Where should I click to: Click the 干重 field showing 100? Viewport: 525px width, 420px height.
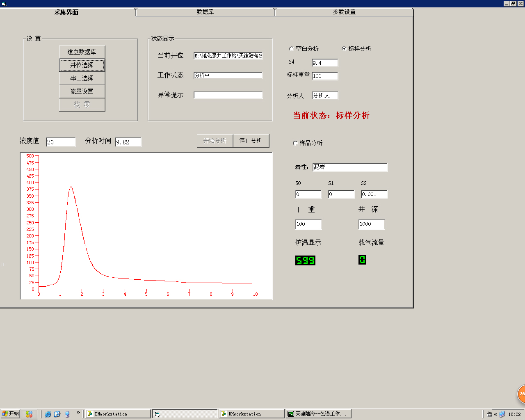pyautogui.click(x=308, y=224)
